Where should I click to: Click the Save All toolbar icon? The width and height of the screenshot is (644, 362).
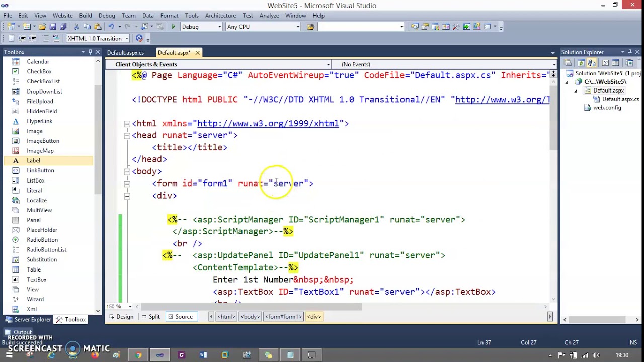click(63, 27)
